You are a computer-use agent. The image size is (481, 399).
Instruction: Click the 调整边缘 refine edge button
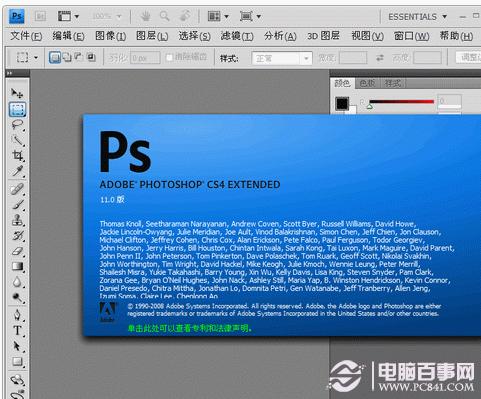click(x=468, y=57)
